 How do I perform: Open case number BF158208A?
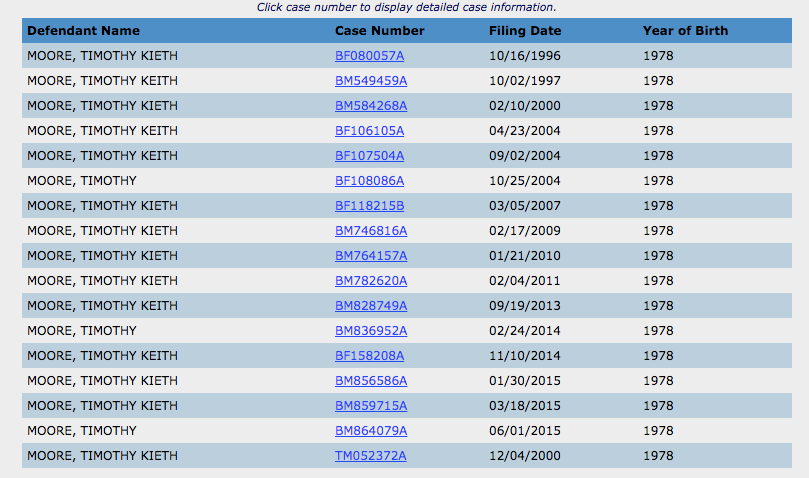click(369, 356)
